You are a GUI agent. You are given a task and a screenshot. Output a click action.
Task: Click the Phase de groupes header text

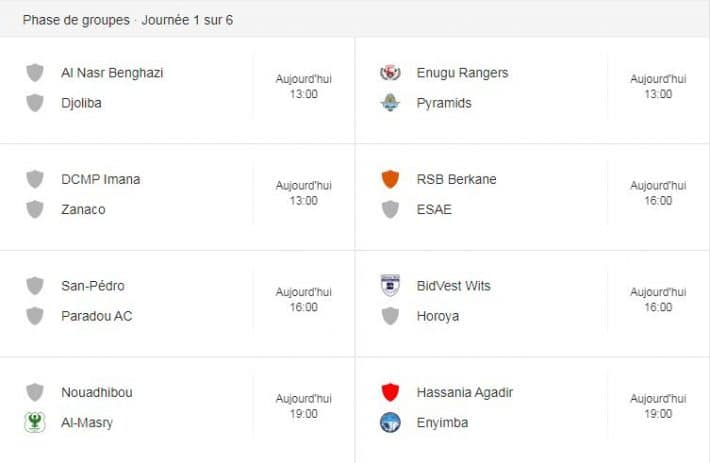[76, 20]
